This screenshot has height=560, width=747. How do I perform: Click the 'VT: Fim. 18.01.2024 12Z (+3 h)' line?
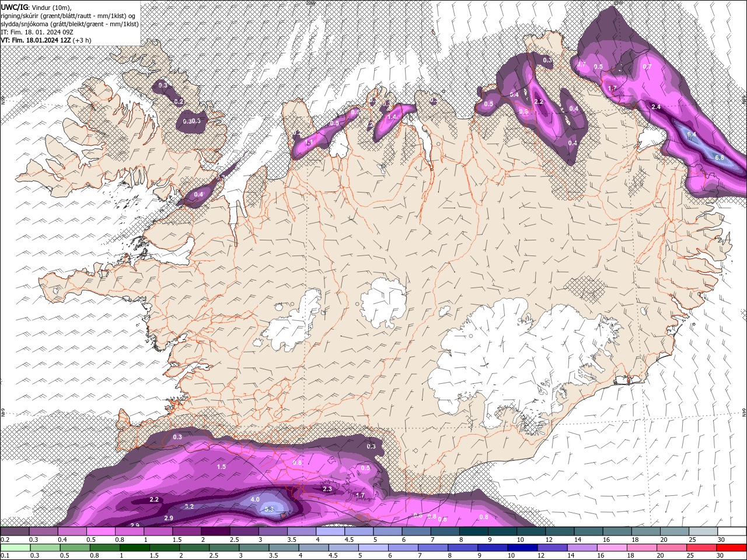pos(46,40)
